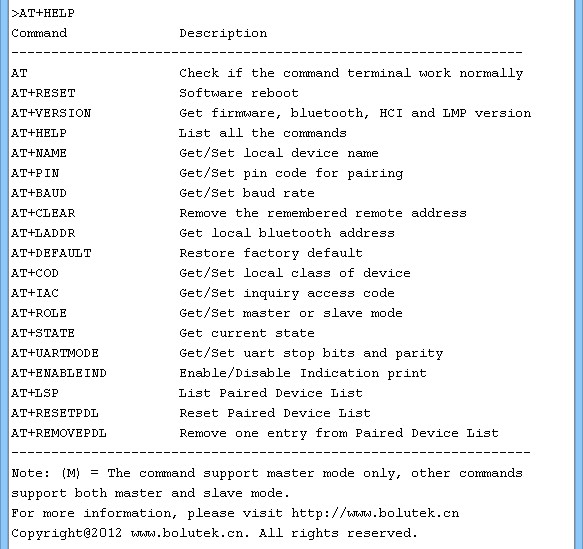Click the AT+LADDR command entry
The width and height of the screenshot is (583, 549).
[x=43, y=233]
